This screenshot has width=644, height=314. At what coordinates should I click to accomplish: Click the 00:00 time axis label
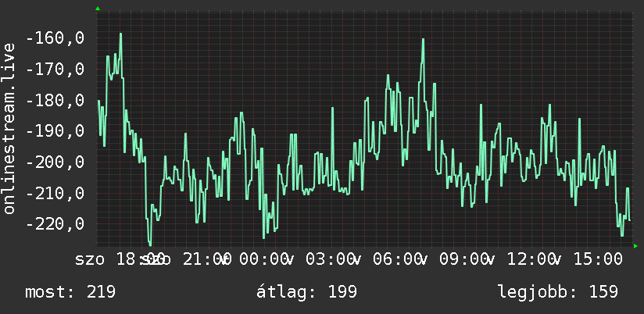263,259
